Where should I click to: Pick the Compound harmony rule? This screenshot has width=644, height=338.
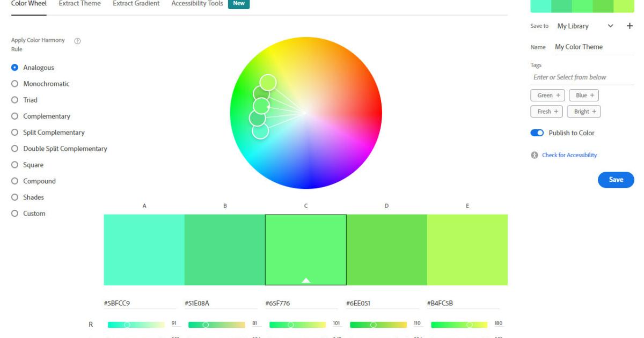coord(33,181)
